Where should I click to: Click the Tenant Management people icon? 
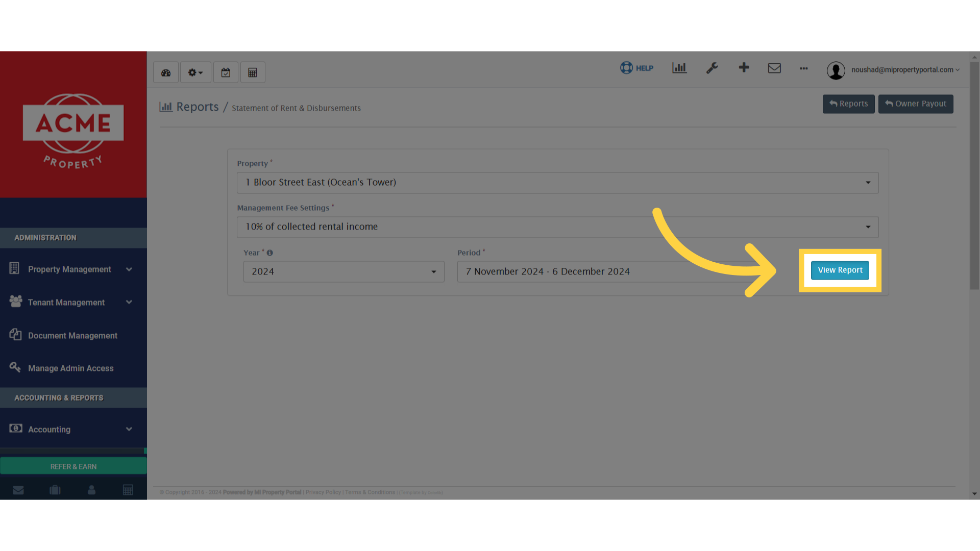[16, 302]
